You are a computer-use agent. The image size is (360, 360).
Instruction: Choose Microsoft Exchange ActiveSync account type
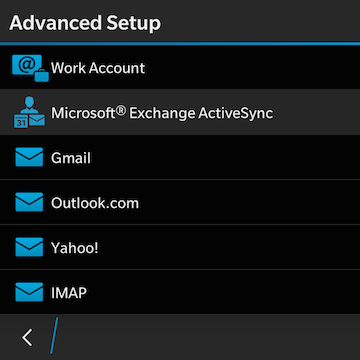[180, 112]
